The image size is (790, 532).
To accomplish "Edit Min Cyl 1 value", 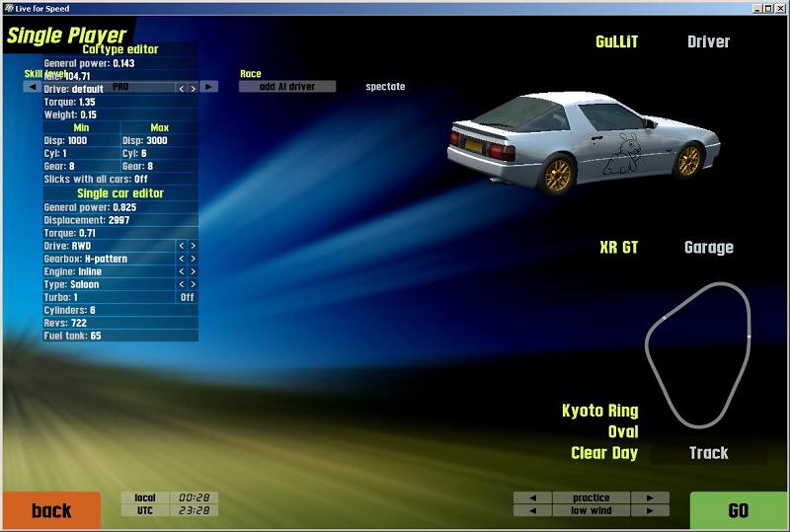I will pos(81,153).
